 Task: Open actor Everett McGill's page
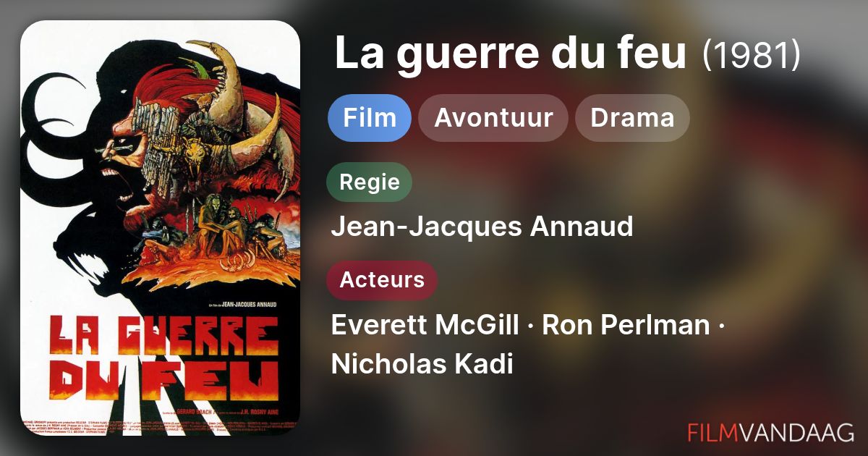coord(425,326)
